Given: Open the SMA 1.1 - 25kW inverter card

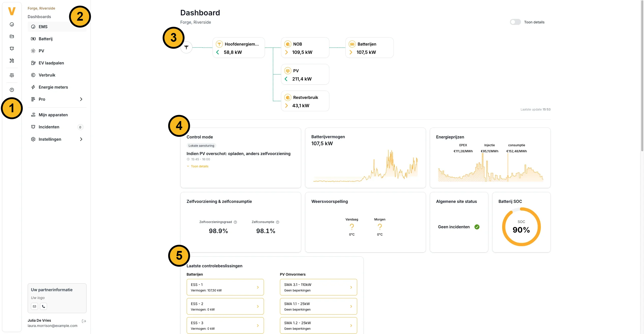Looking at the screenshot, I should [x=318, y=306].
